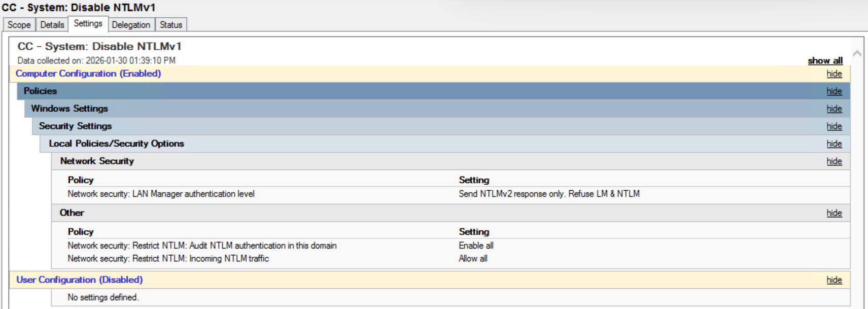Click the LAN Manager authentication level policy
This screenshot has height=309, width=868.
(161, 194)
